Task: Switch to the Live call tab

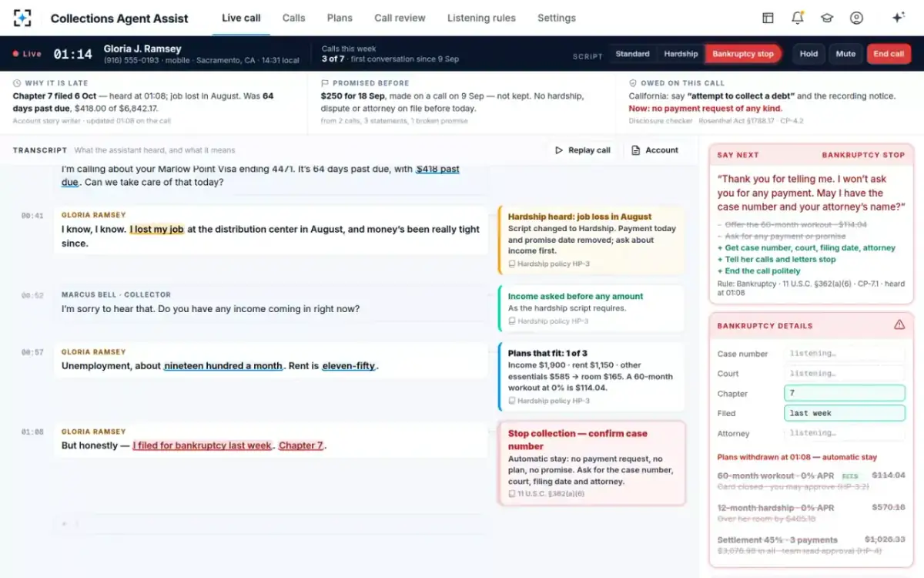Action: pyautogui.click(x=241, y=18)
